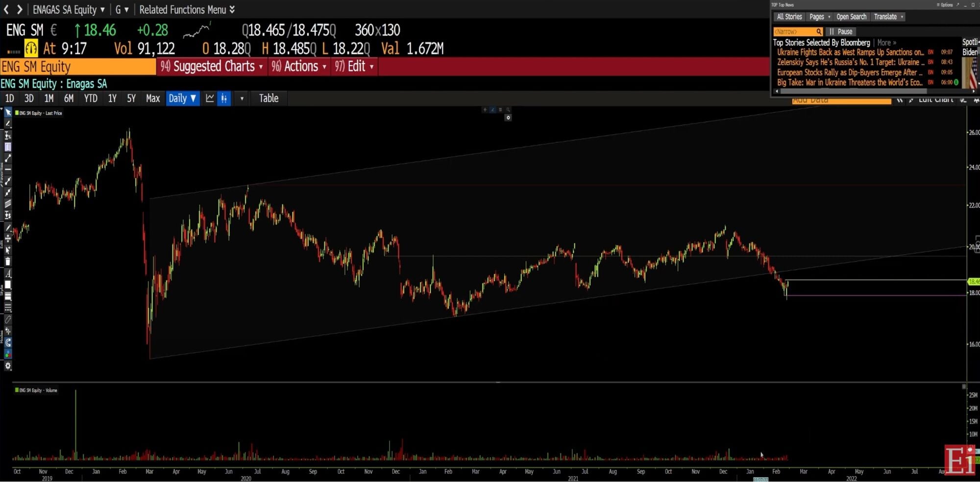Click the Spotlight news thumbnail image
Image resolution: width=980 pixels, height=482 pixels.
pyautogui.click(x=970, y=72)
